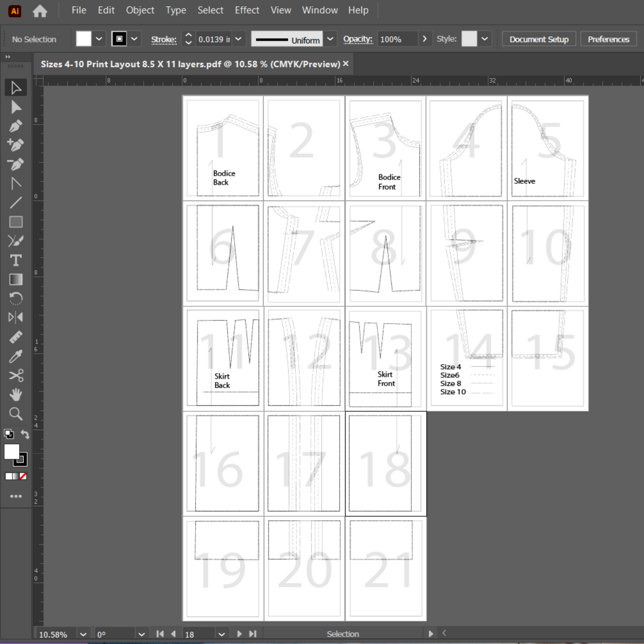
Task: Open the stroke weight dropdown
Action: 238,39
